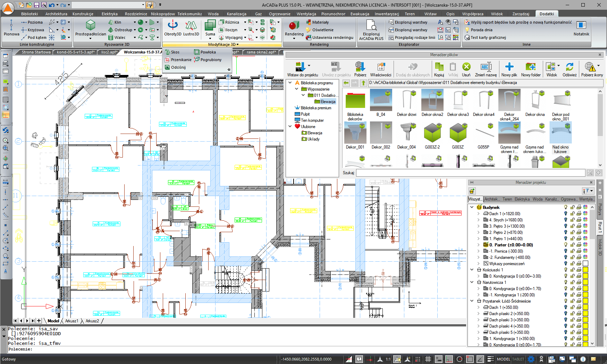
Task: Click color palette icon for Budynek
Action: click(585, 208)
